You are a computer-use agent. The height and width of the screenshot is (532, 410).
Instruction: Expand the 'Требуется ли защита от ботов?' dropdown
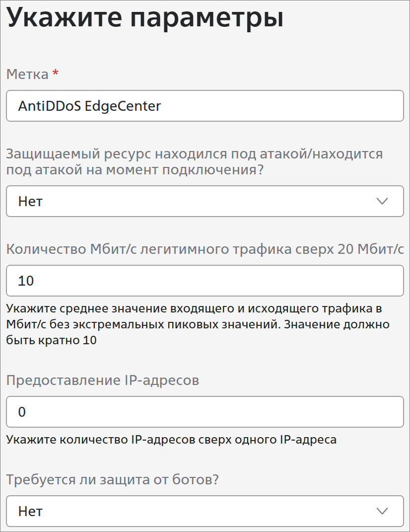pyautogui.click(x=205, y=511)
